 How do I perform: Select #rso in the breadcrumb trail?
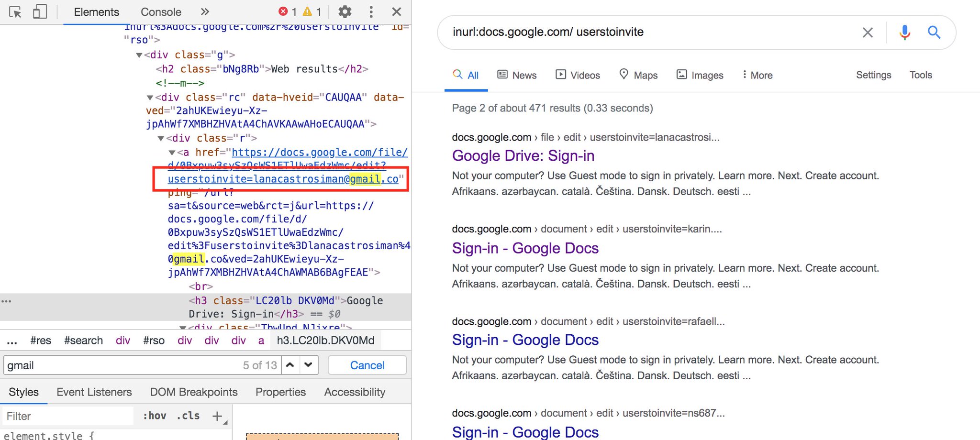pos(154,341)
